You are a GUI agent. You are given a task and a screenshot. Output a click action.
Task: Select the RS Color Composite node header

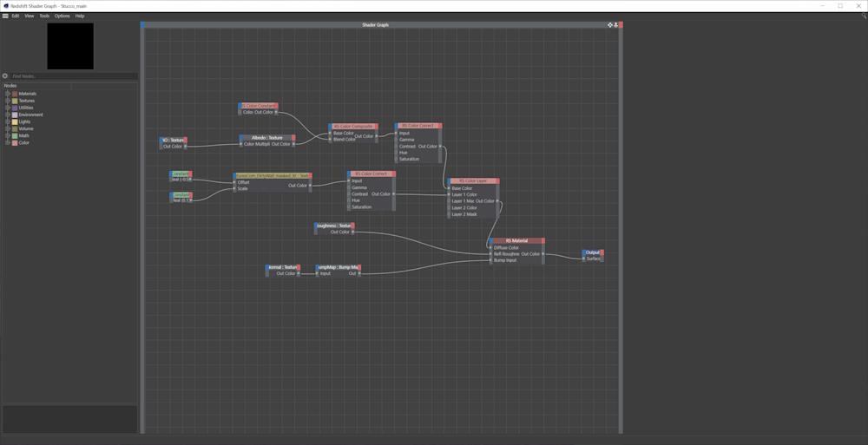pyautogui.click(x=353, y=127)
